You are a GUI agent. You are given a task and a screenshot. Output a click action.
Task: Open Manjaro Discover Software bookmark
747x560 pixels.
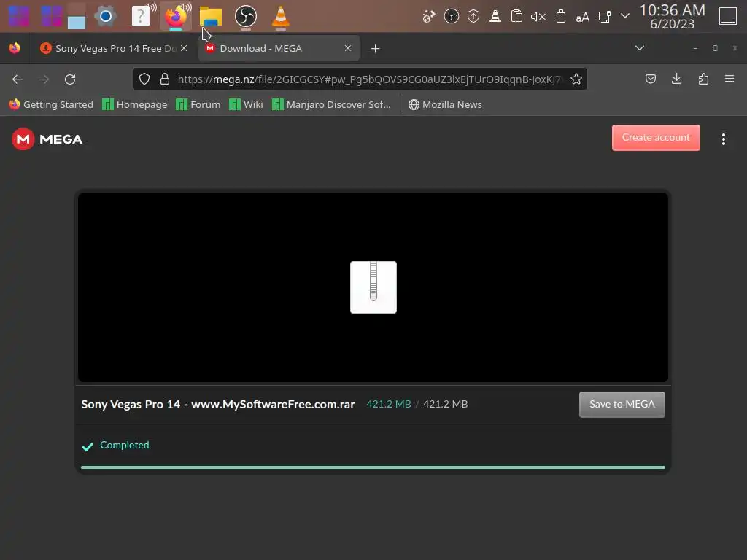click(331, 104)
